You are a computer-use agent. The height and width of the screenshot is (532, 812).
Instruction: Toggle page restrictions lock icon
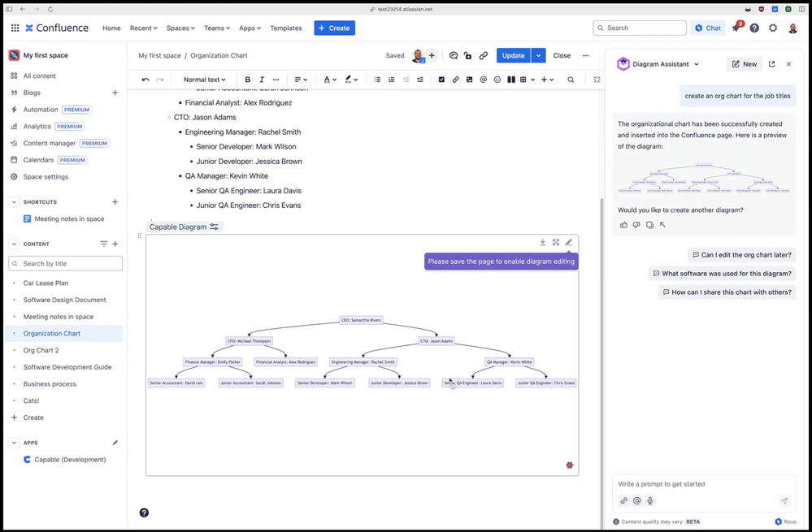point(467,55)
